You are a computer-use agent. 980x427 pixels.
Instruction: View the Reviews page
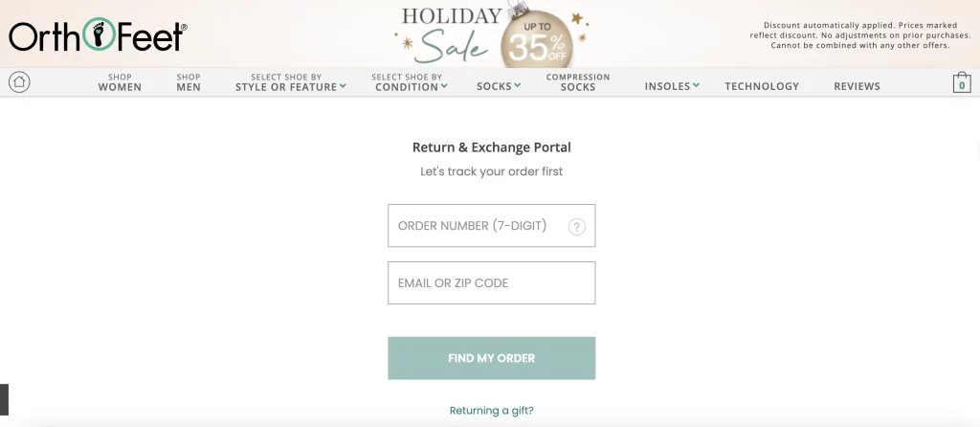point(857,86)
